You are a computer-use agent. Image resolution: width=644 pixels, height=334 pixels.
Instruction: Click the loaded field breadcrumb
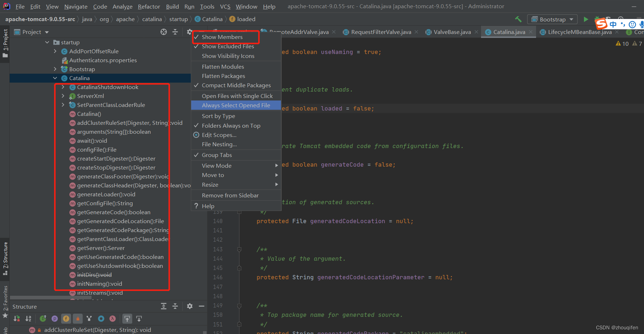242,19
